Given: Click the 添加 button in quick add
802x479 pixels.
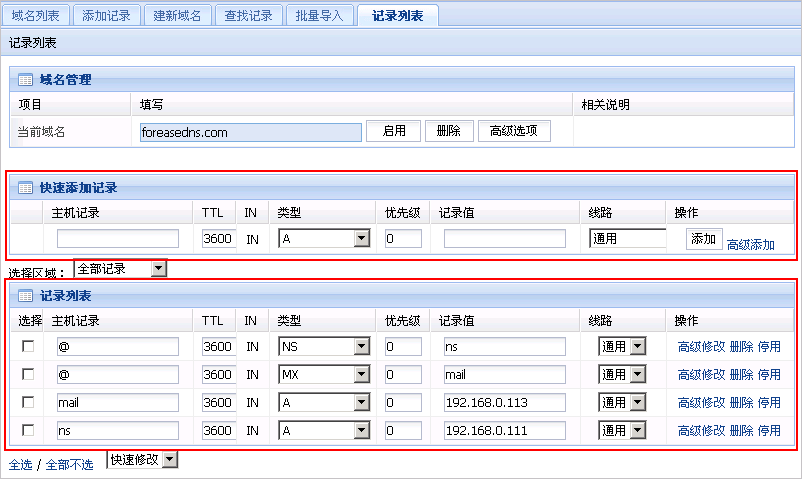Looking at the screenshot, I should click(x=704, y=239).
